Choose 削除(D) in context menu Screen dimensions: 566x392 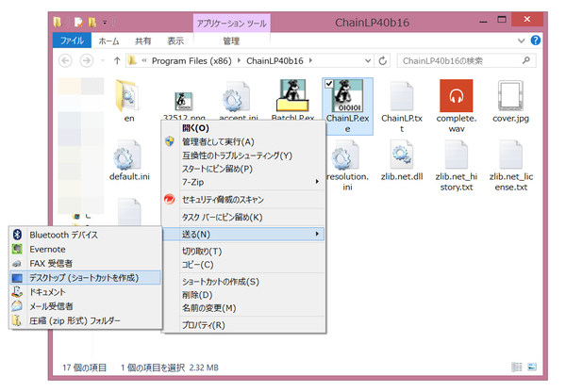(243, 295)
